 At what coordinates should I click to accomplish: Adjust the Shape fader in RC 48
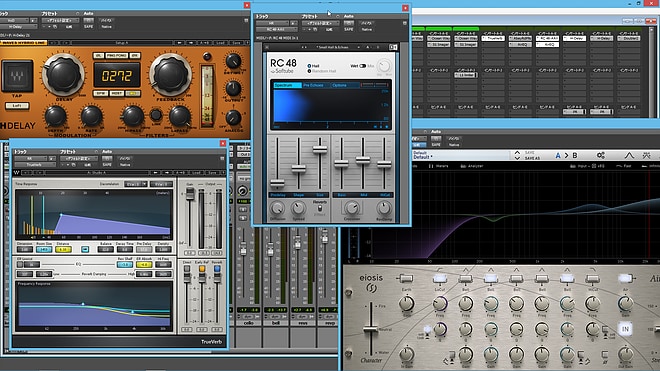[298, 168]
